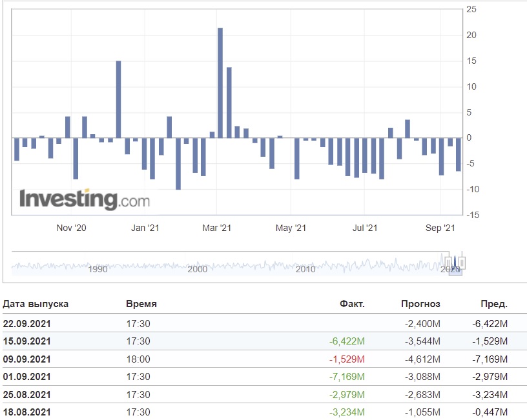Click the 2000 point on the navigator timeline
The image size is (527, 420).
tap(198, 269)
